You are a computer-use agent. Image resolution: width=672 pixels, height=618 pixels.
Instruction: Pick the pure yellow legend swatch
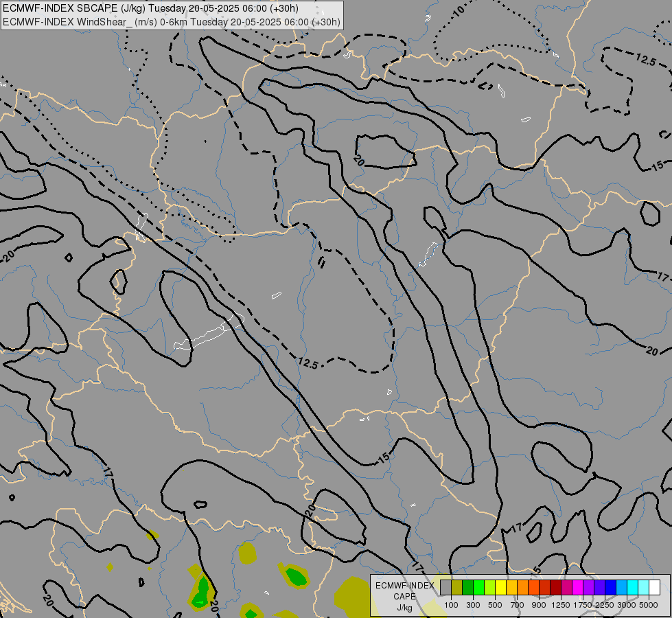500,587
